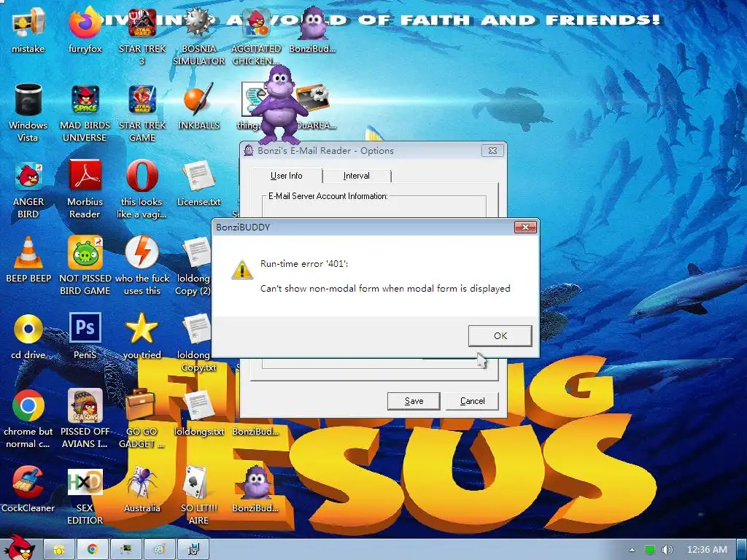
Task: Open the BOSNIA SIMULATOR minesweeper icon
Action: pos(198,36)
